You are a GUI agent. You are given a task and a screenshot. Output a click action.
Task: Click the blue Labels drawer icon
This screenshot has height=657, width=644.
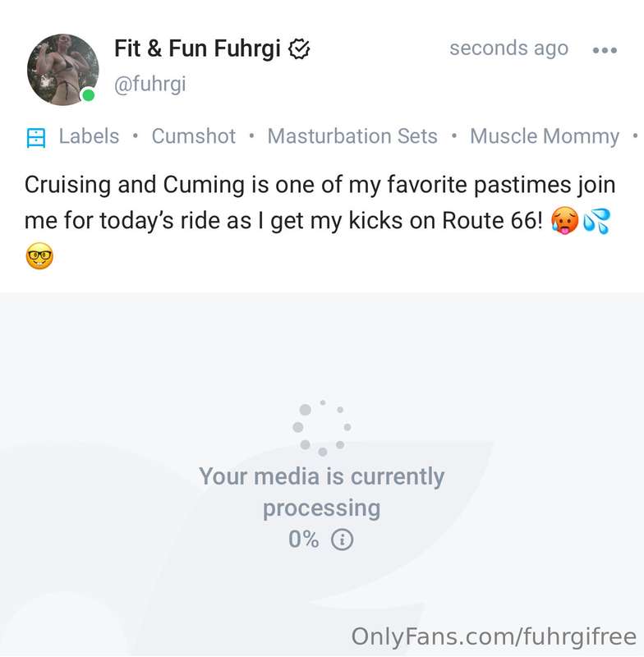pos(36,137)
